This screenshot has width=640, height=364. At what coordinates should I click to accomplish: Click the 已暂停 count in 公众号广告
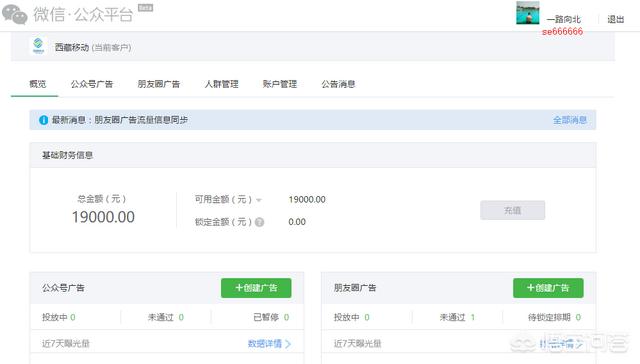286,317
